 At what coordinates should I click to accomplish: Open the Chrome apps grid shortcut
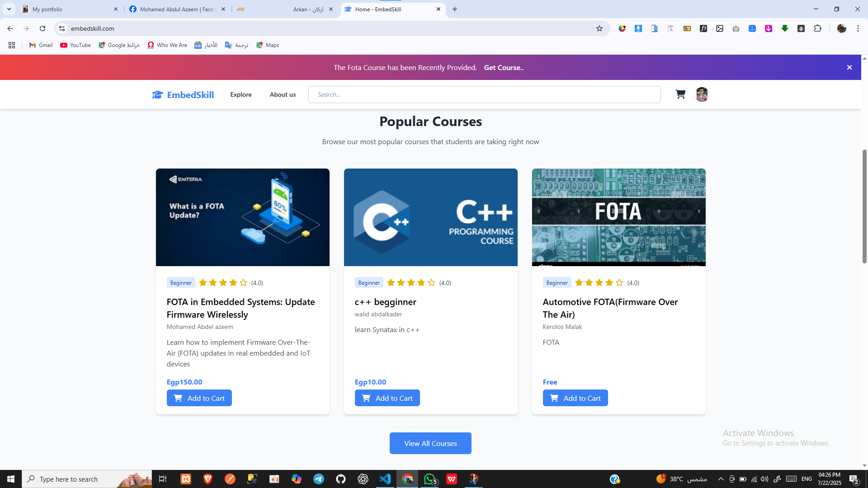point(12,45)
